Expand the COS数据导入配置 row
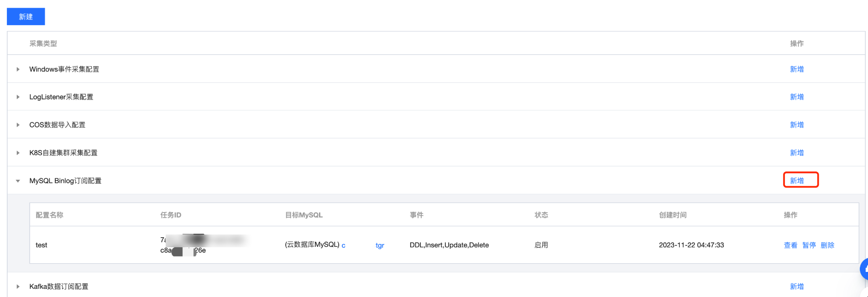The width and height of the screenshot is (868, 297). pyautogui.click(x=18, y=125)
